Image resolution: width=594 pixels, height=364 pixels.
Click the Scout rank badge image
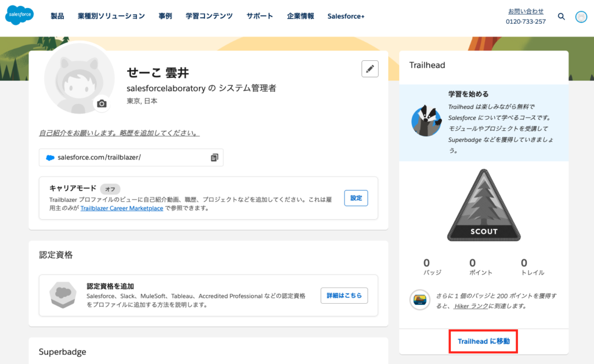tap(484, 205)
